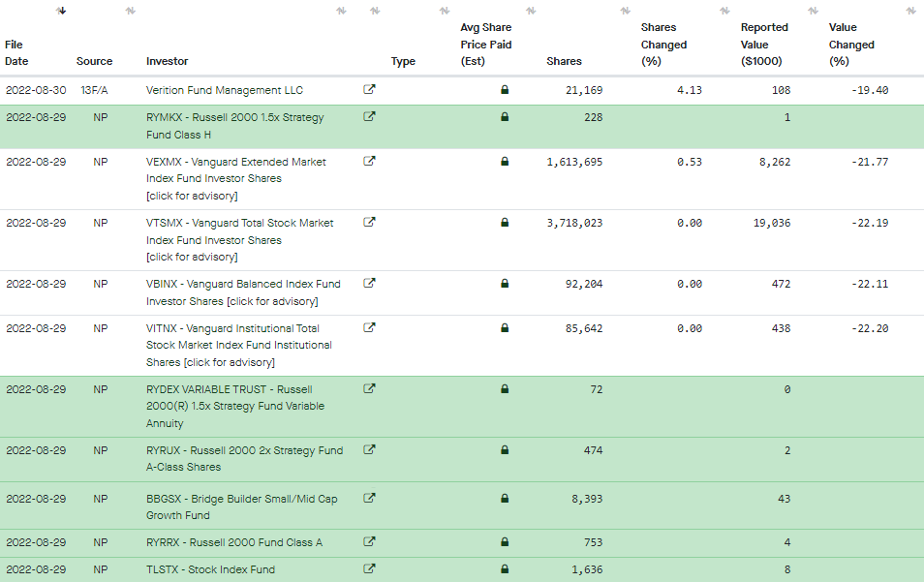Select shares changed 4.13 cell
Image resolution: width=924 pixels, height=582 pixels.
(x=690, y=90)
